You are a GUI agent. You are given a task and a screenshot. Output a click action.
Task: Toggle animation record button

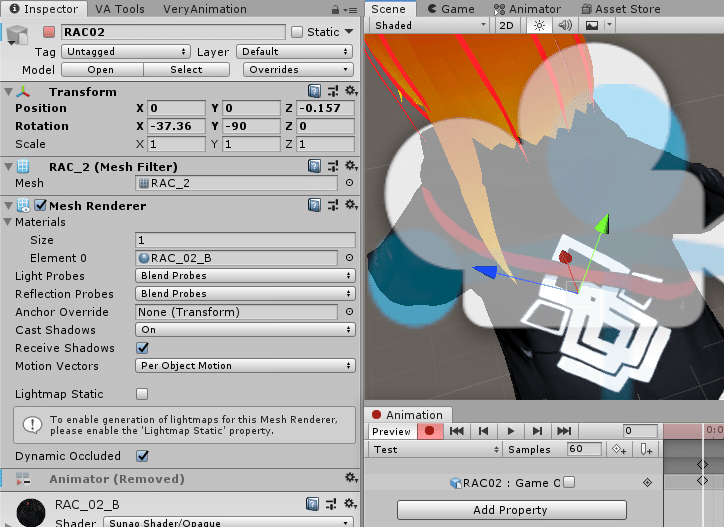[x=430, y=431]
